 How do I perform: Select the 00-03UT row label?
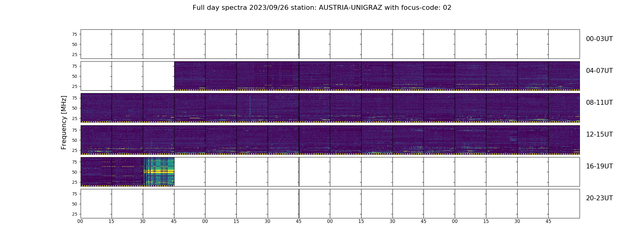(599, 39)
